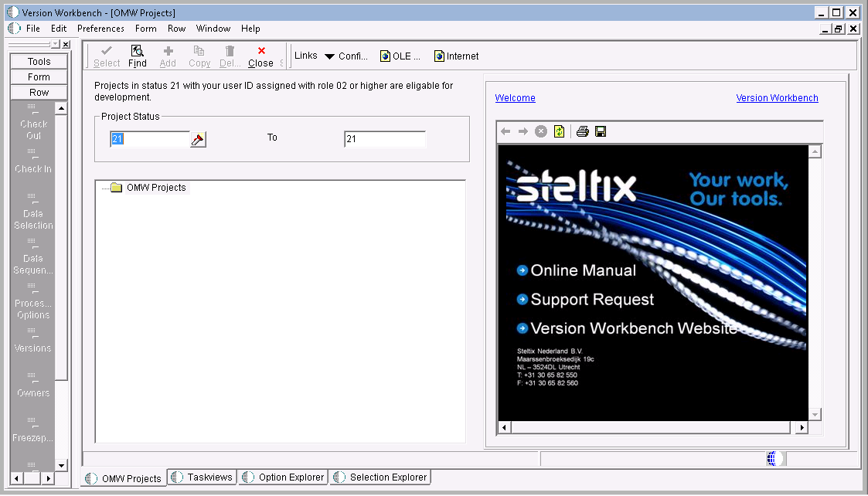The width and height of the screenshot is (868, 496).
Task: Save the browser page with the disk icon
Action: 601,131
